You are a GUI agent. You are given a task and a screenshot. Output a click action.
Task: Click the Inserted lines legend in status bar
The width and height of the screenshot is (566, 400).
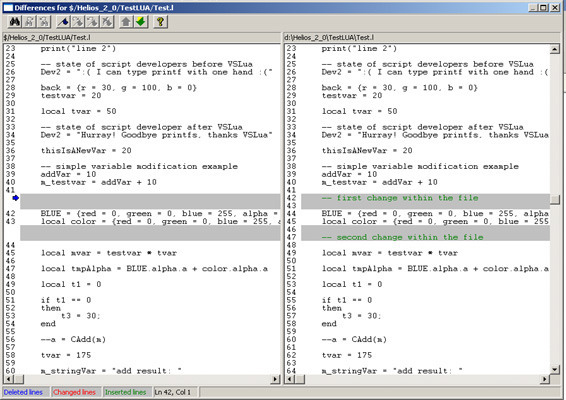[125, 392]
